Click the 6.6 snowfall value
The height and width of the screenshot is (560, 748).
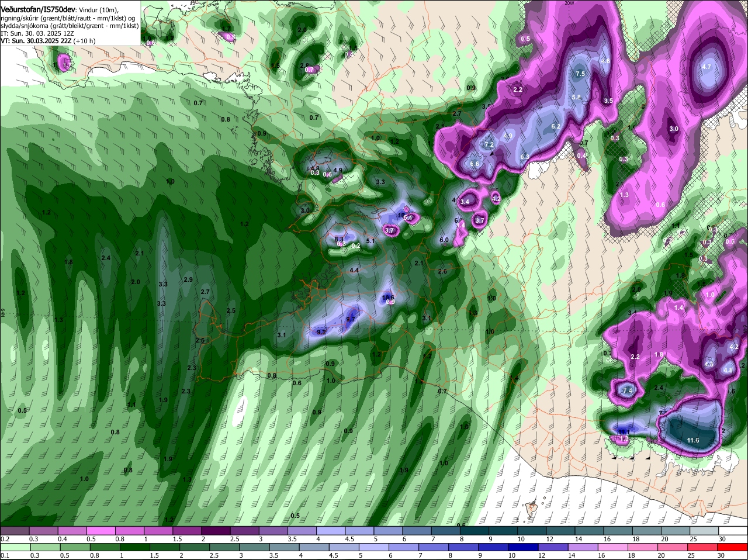click(x=475, y=164)
